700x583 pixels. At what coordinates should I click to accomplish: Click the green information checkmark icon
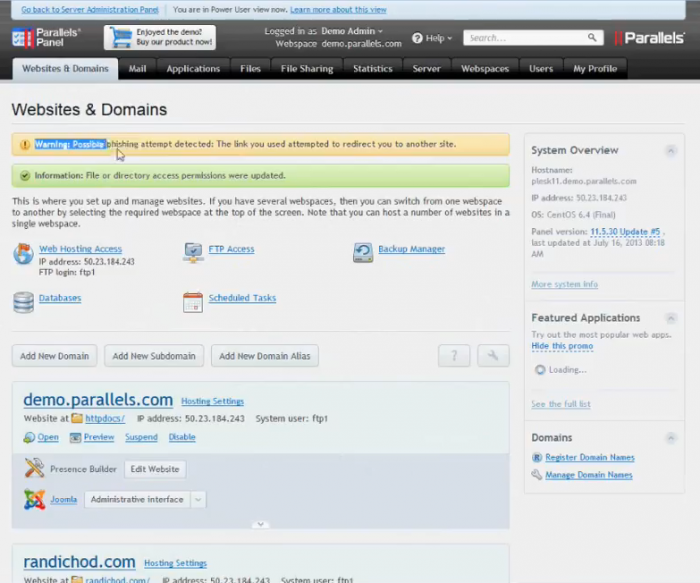coord(25,176)
